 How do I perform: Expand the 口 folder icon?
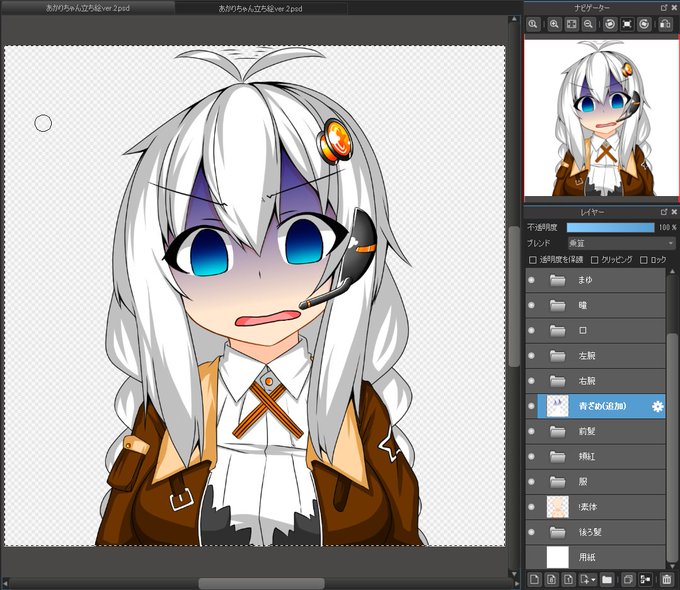tap(558, 331)
